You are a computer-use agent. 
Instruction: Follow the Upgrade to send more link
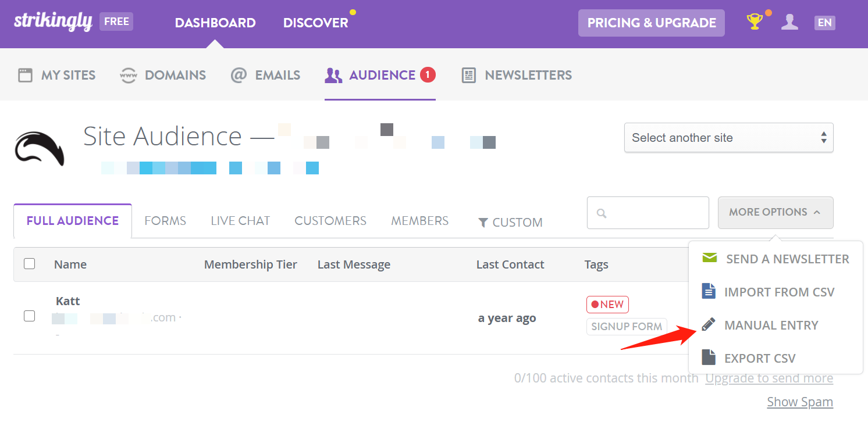[769, 378]
